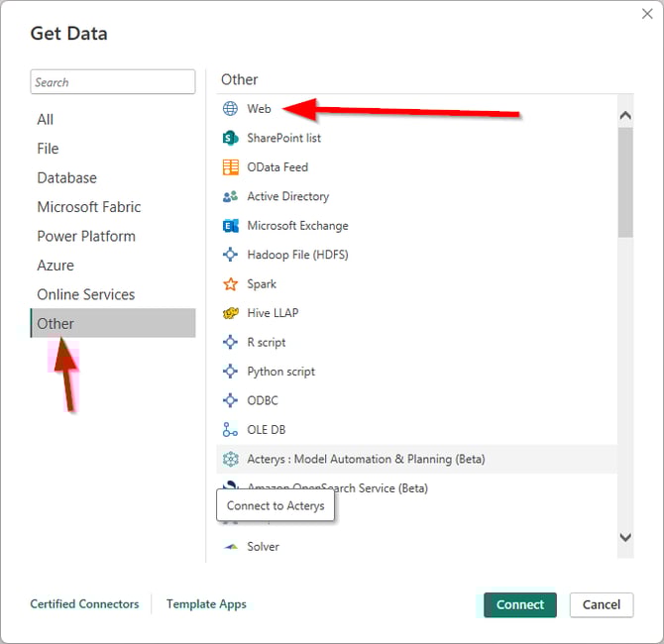The image size is (664, 644).
Task: Click the Acterys connector icon
Action: click(230, 459)
